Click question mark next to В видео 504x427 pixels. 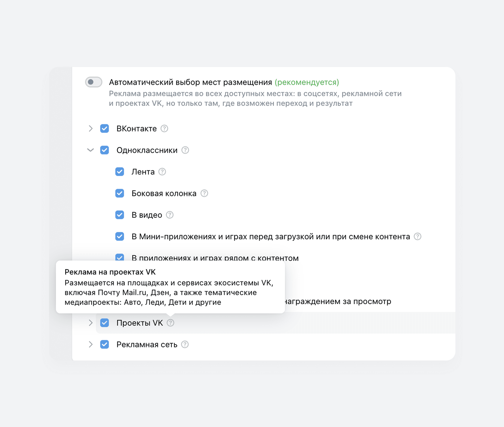(x=170, y=215)
